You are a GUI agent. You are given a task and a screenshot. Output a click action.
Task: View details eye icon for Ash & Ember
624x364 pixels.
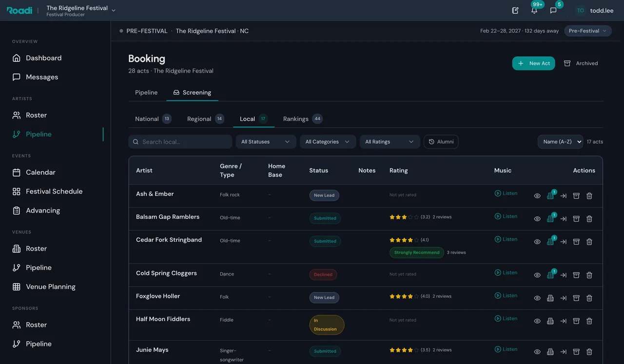click(537, 196)
